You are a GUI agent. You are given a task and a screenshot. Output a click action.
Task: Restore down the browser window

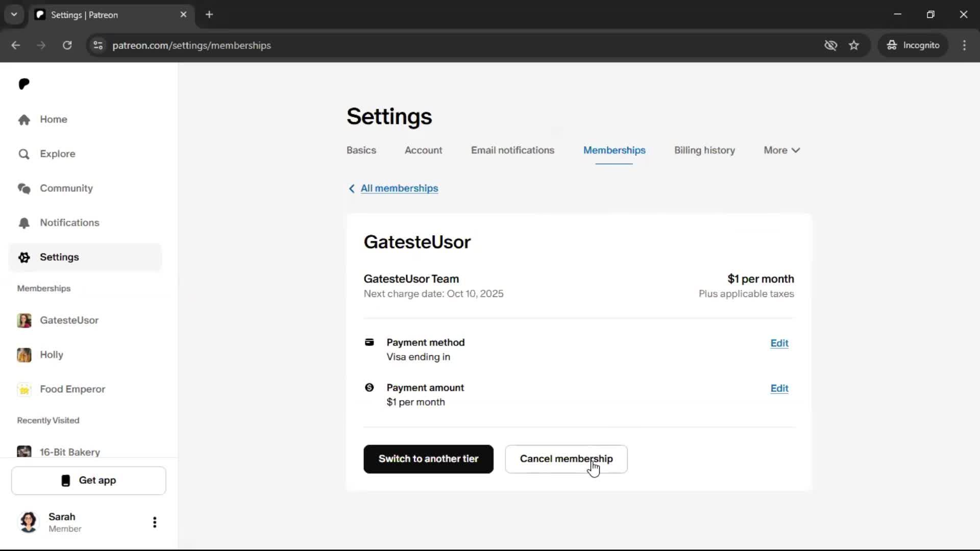point(930,15)
